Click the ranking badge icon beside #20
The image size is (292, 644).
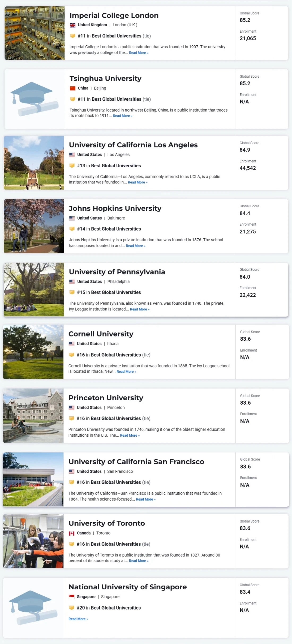tap(71, 608)
